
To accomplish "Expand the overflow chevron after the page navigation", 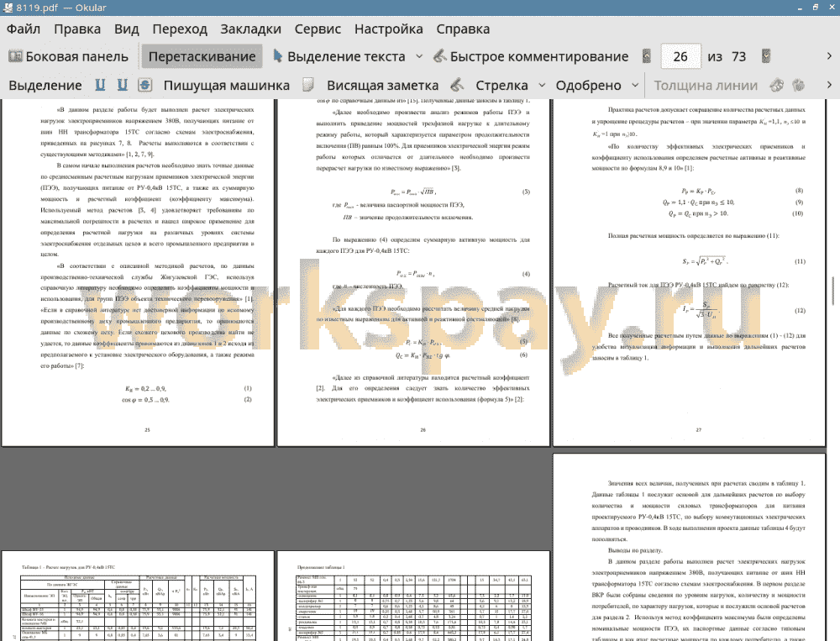I will point(829,56).
